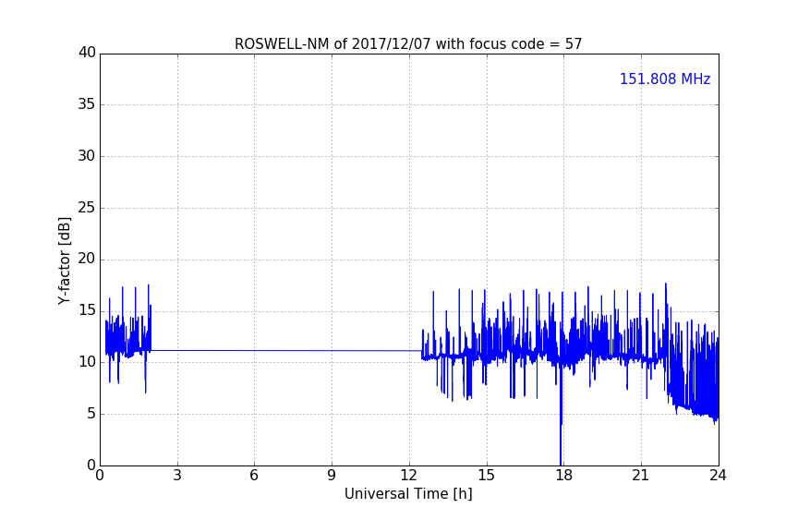Image resolution: width=798 pixels, height=532 pixels.
Task: Click the 'Universal Time [h]' axis label
Action: tap(408, 494)
